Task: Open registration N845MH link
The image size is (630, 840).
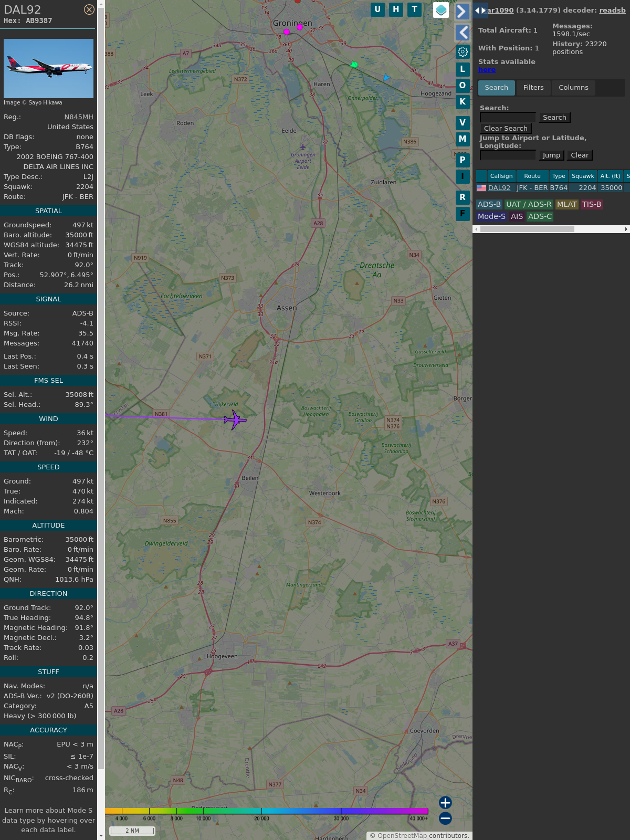Action: point(79,117)
